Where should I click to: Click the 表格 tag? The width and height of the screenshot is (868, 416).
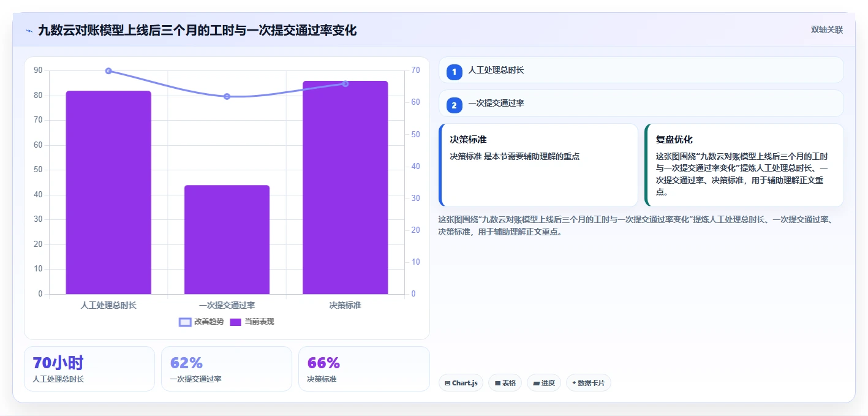pos(505,383)
